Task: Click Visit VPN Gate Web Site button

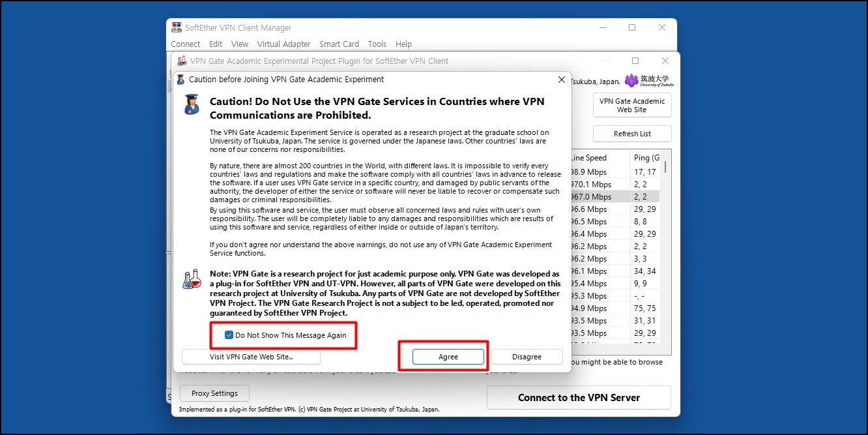Action: click(x=251, y=357)
